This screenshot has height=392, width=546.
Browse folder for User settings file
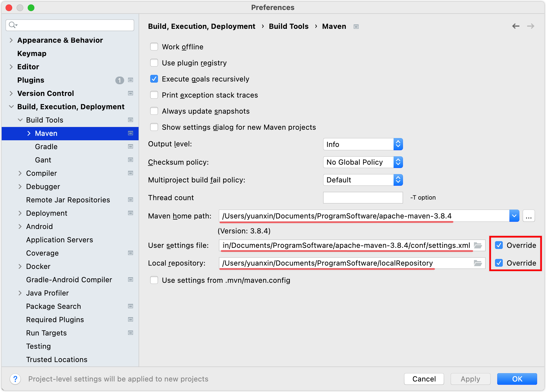[x=478, y=245]
